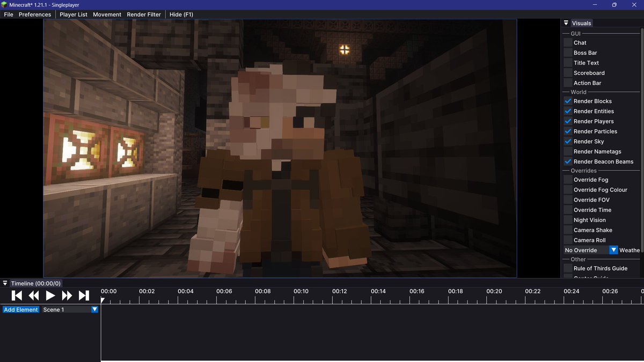
Task: Click the GUI section header
Action: click(x=575, y=33)
